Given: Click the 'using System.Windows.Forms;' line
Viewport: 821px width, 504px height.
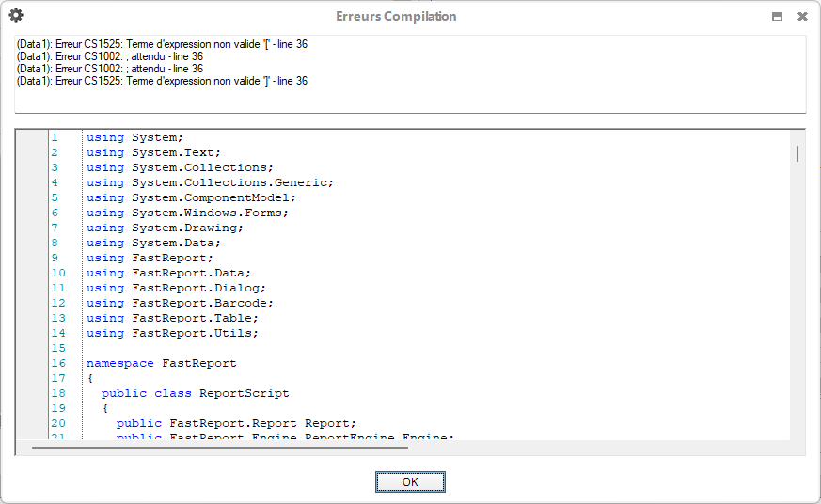Looking at the screenshot, I should click(187, 213).
